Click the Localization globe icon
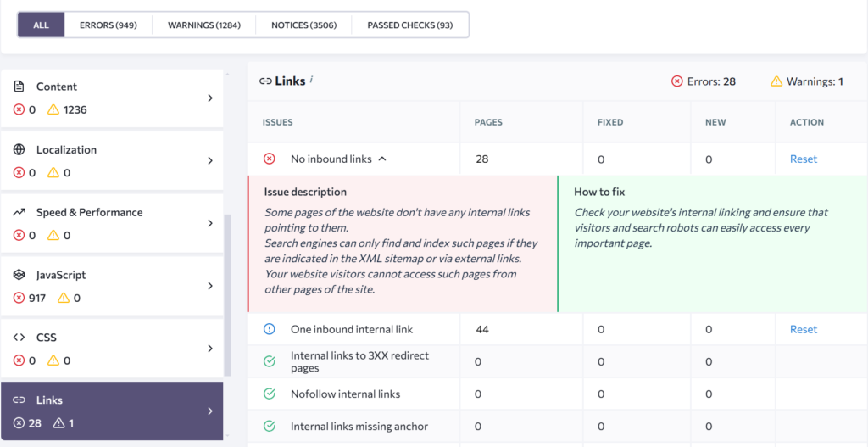Image resolution: width=868 pixels, height=447 pixels. point(19,149)
